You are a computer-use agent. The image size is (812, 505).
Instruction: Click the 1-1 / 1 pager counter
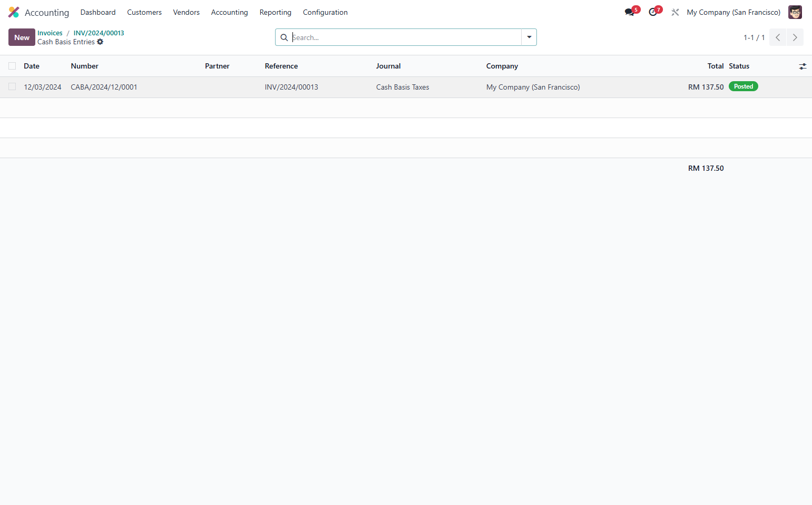(x=754, y=37)
